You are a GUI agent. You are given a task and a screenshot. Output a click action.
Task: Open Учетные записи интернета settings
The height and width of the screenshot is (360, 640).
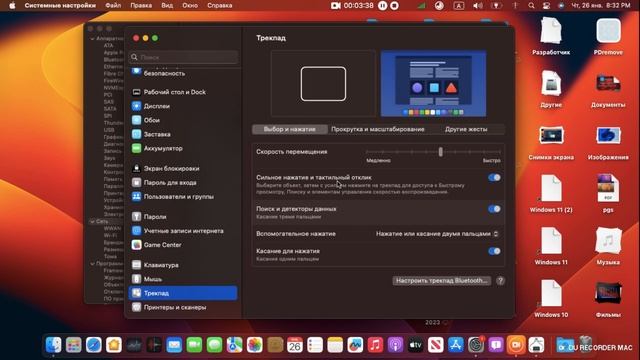(x=183, y=231)
